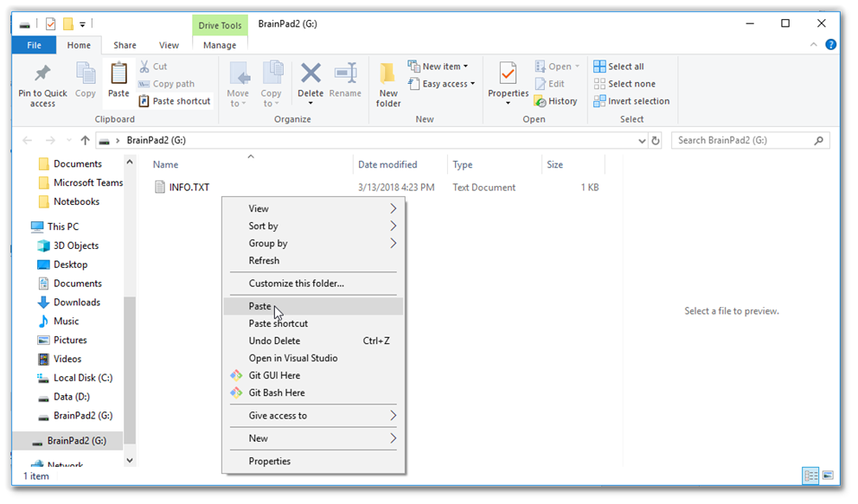Click the New folder icon
The image size is (858, 504).
point(388,74)
